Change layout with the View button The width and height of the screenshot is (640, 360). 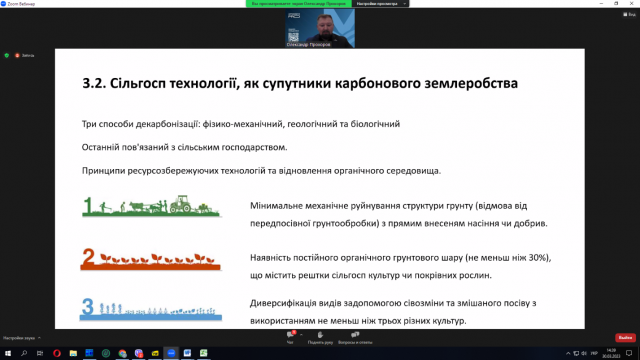pyautogui.click(x=629, y=14)
